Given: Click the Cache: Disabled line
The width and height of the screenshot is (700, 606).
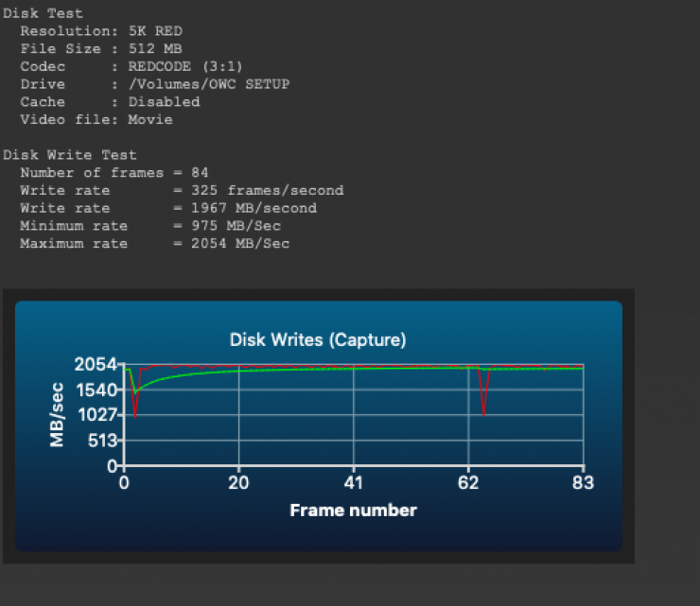Looking at the screenshot, I should pos(110,101).
